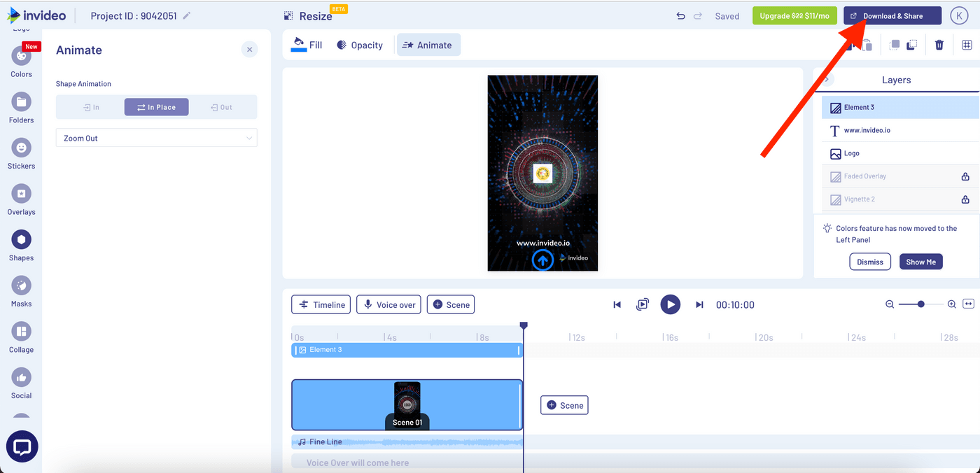Viewport: 980px width, 473px height.
Task: Play the video preview
Action: 671,304
